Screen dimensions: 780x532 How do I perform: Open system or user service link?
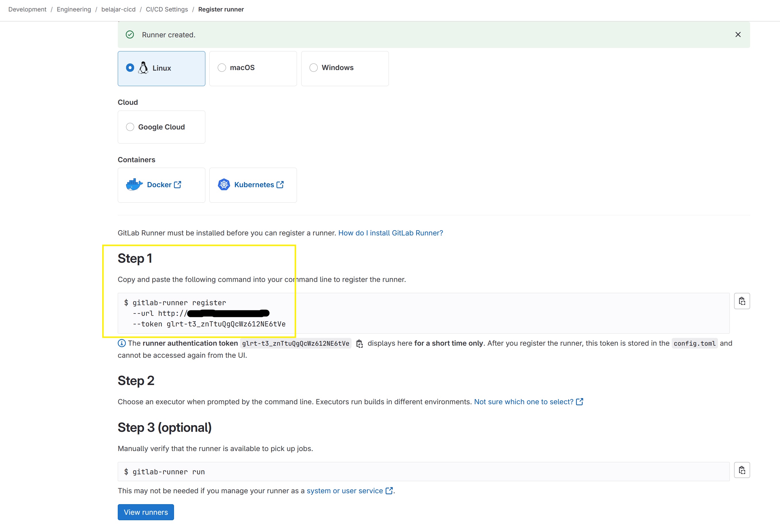point(345,491)
